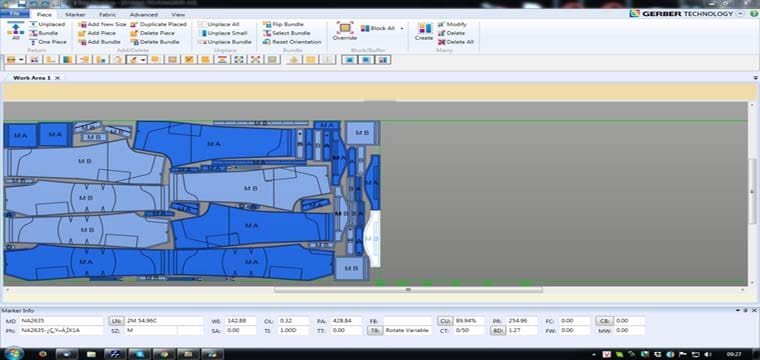Image resolution: width=760 pixels, height=360 pixels.
Task: Close the Work Area 1 tab
Action: [x=57, y=78]
